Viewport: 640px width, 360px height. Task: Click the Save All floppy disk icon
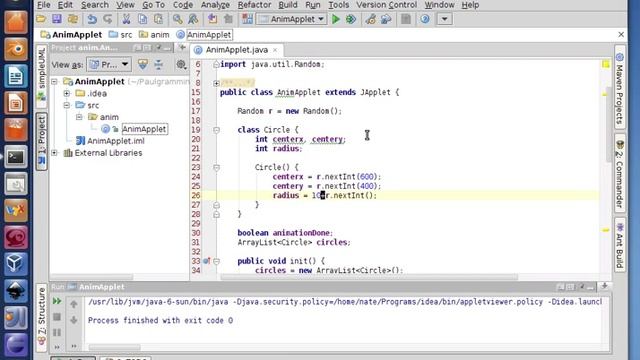pos(57,19)
